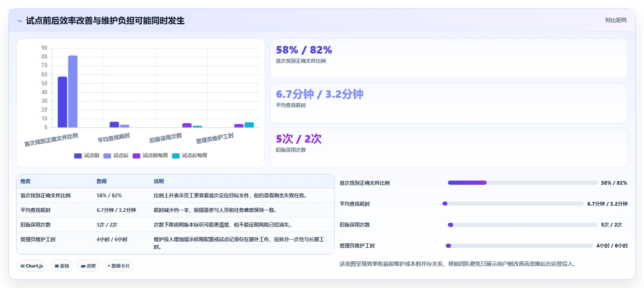
Task: Select the 进度 tag button
Action: [x=88, y=266]
